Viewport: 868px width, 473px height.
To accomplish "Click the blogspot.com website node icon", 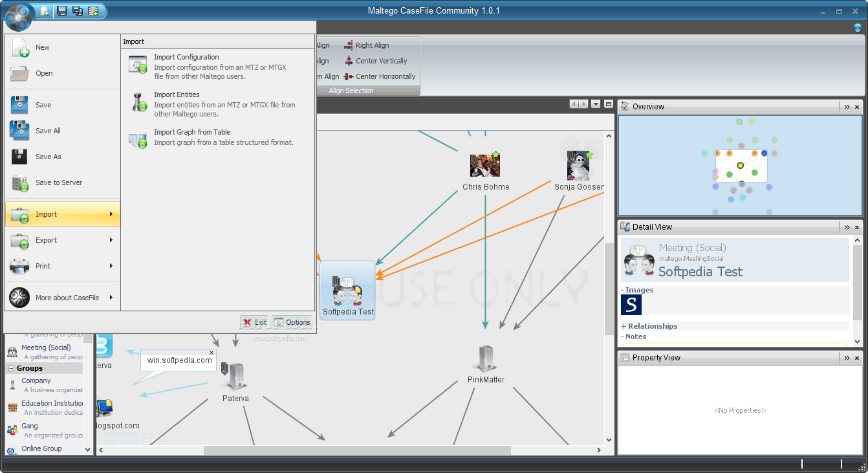I will pos(105,408).
